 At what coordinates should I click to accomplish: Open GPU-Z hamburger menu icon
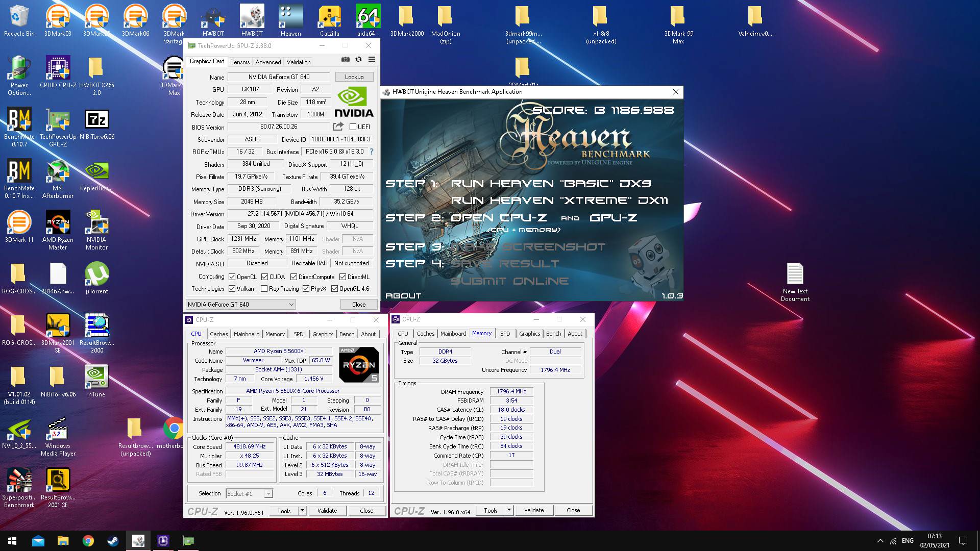[x=372, y=60]
